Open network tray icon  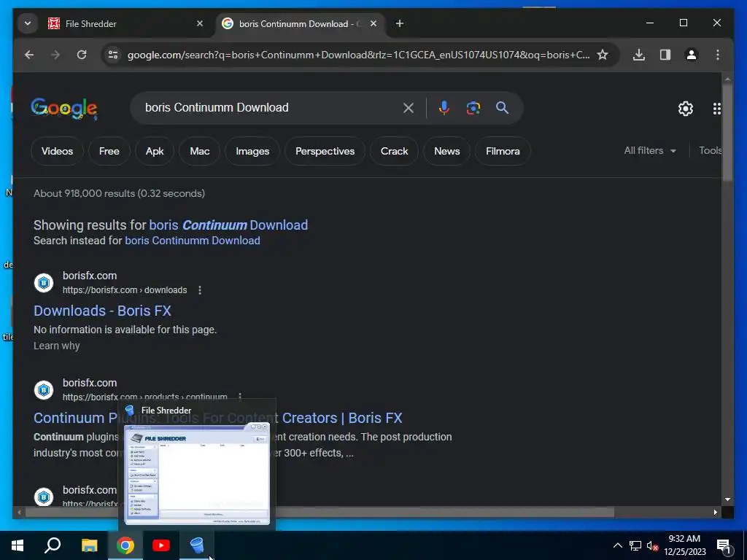click(635, 545)
